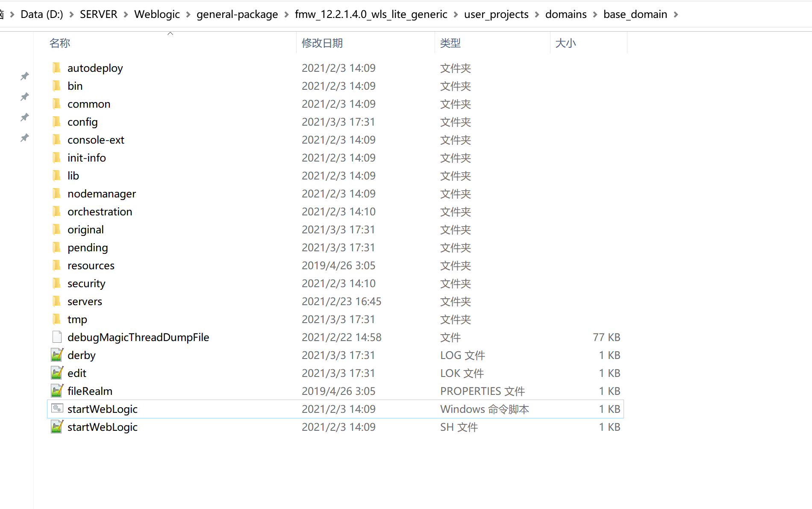Viewport: 812px width, 509px height.
Task: Open the bin folder icon
Action: pos(57,85)
